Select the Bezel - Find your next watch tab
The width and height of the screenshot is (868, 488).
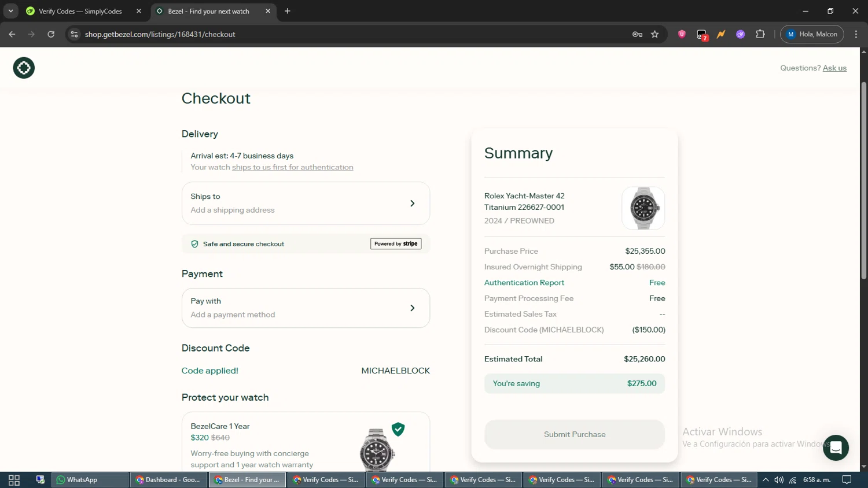click(214, 11)
